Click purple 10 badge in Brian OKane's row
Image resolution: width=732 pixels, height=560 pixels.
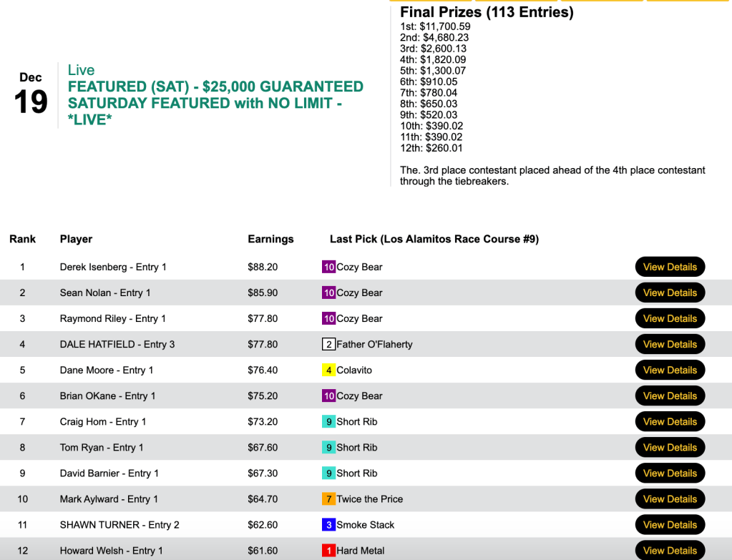(328, 396)
